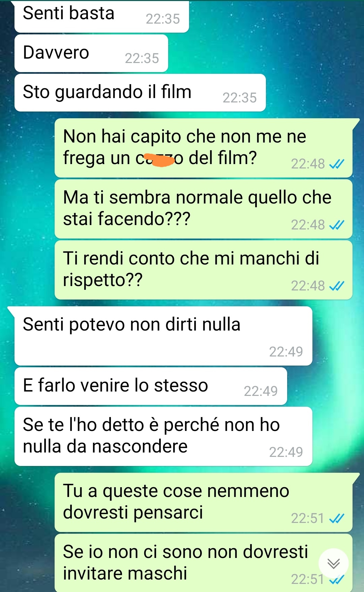
Task: Tap read-receipt ticks on "frega un" message
Action: (x=336, y=164)
